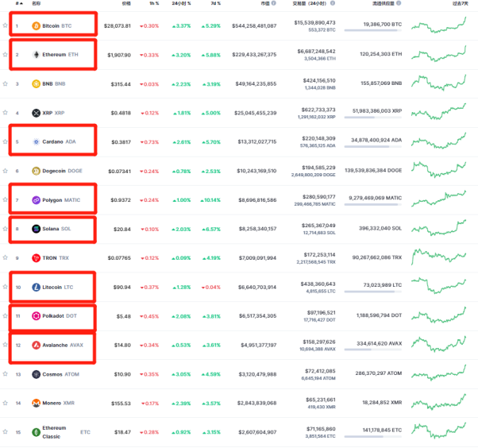Viewport: 478px width, 448px height.
Task: Toggle the watchlist star for TRON
Action: [6, 257]
